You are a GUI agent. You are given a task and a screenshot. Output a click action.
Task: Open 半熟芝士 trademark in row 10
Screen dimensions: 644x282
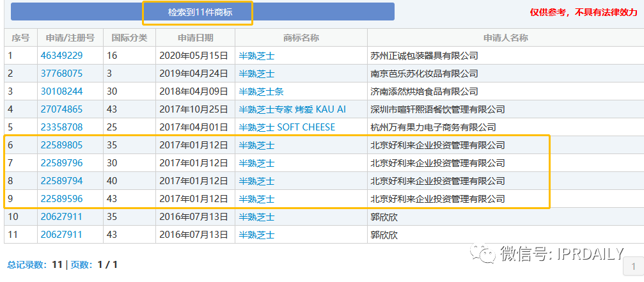[256, 217]
